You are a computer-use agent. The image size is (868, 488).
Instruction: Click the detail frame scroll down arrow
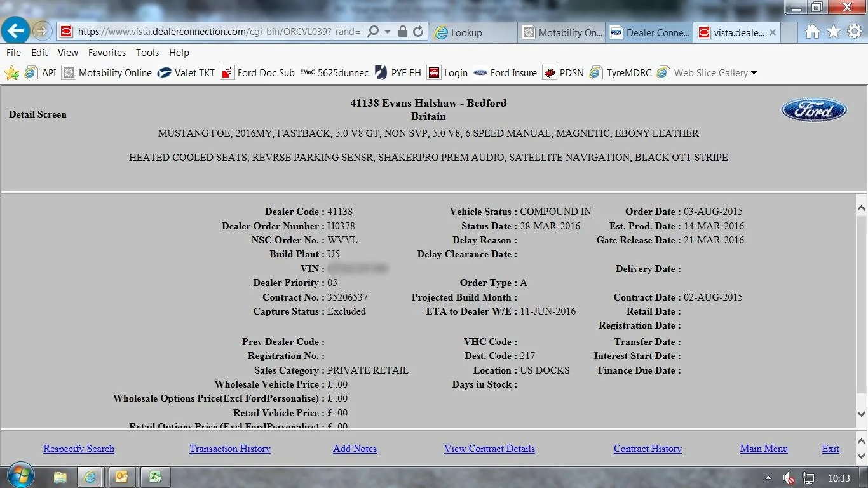862,414
